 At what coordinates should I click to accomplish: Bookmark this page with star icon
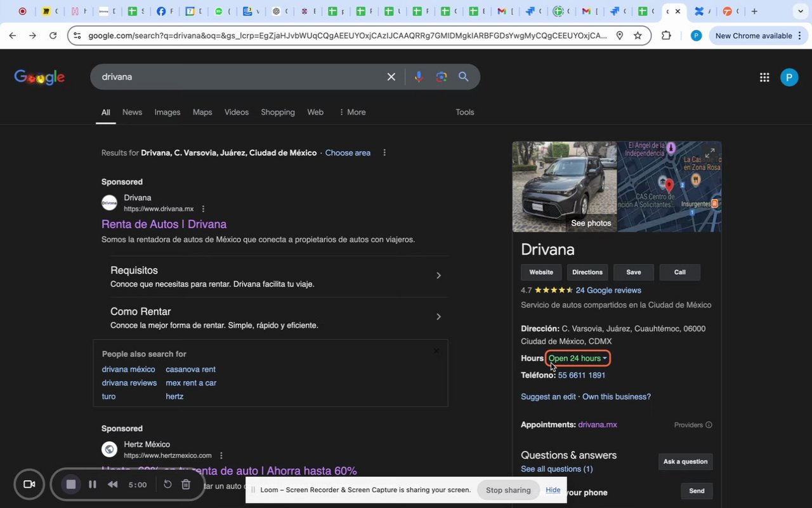point(638,36)
